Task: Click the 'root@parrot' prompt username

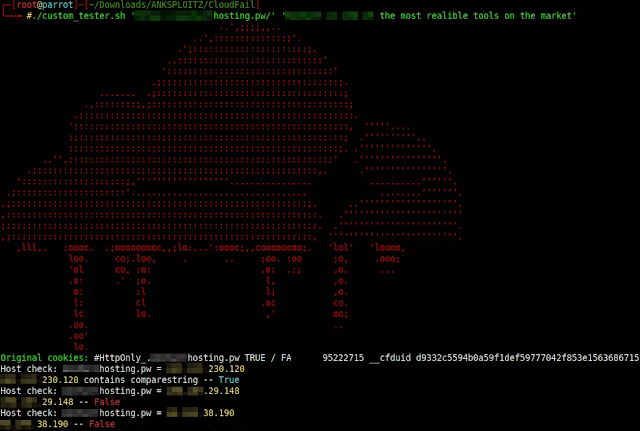Action: [x=45, y=5]
